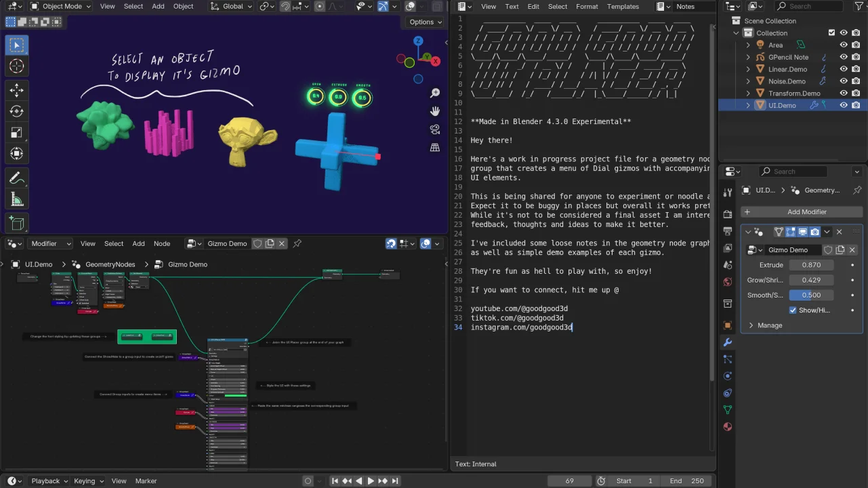
Task: Click the Add Cube tool
Action: pyautogui.click(x=17, y=222)
